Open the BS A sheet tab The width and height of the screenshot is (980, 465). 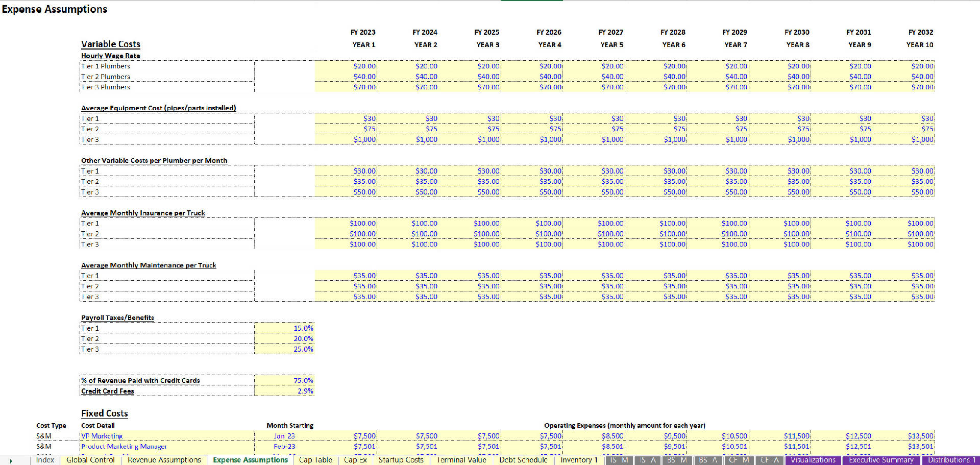tap(708, 460)
